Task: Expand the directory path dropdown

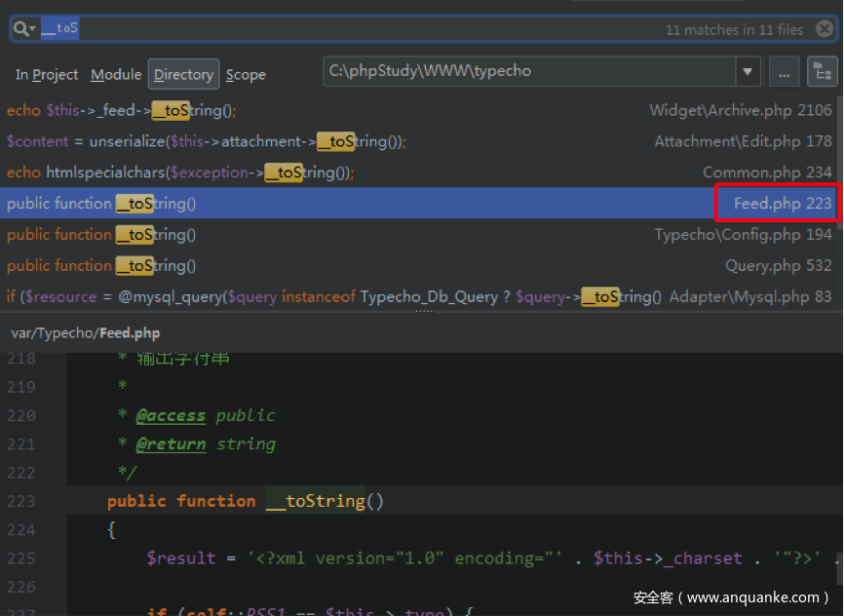Action: click(748, 71)
